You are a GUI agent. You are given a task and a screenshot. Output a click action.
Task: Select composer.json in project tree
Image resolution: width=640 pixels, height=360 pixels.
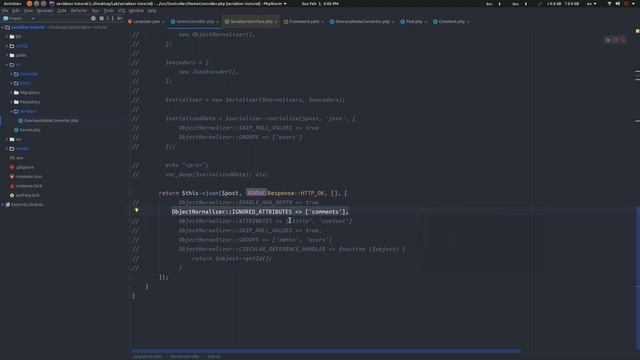(26, 177)
